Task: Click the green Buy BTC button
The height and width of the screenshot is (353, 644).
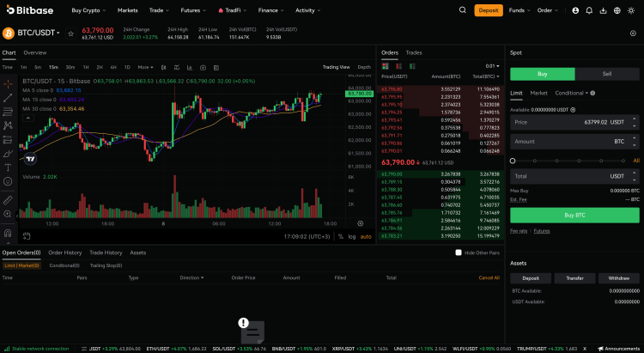Action: pos(574,215)
